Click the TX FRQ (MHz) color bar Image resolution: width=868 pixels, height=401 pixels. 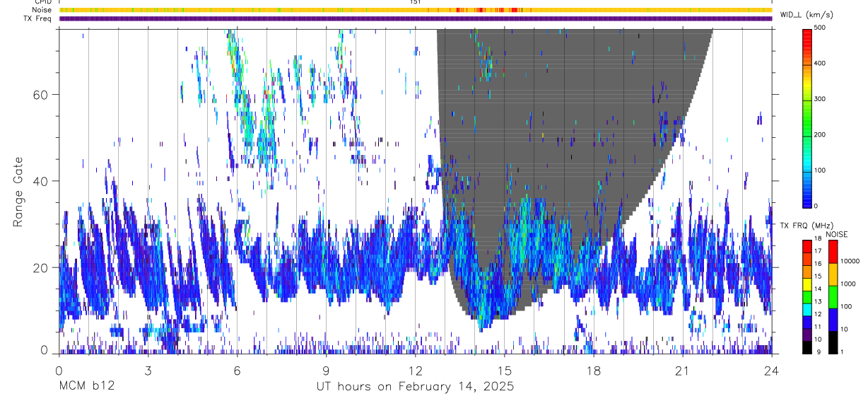click(x=807, y=296)
